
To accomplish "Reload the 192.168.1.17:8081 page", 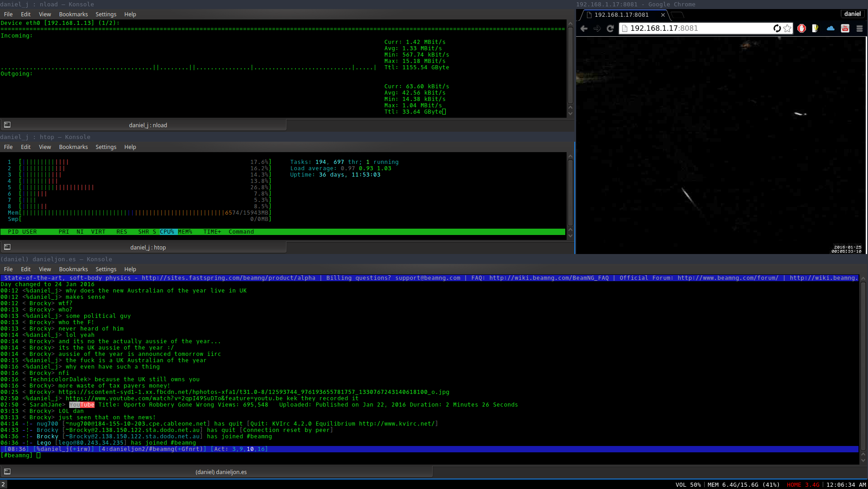I will [610, 29].
